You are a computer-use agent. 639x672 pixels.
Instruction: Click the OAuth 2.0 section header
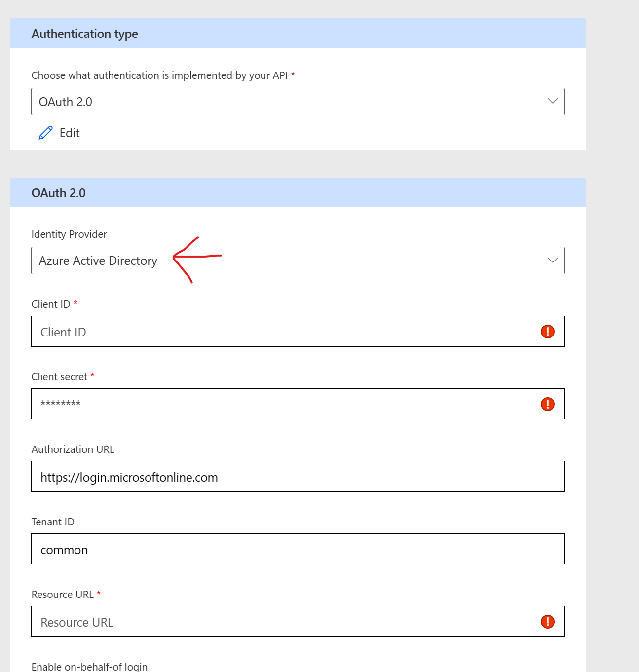click(58, 193)
